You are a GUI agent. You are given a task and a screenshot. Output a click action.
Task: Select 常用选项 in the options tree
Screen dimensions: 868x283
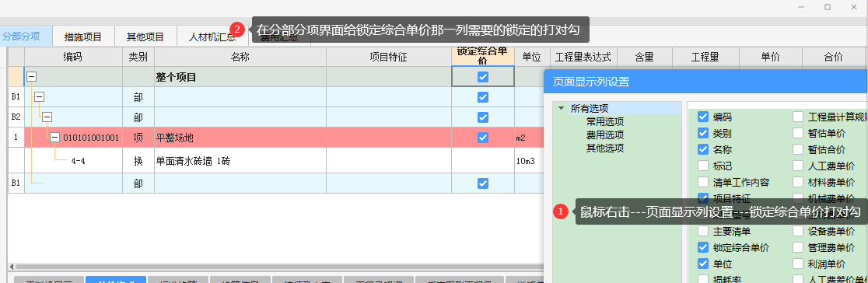click(x=605, y=122)
